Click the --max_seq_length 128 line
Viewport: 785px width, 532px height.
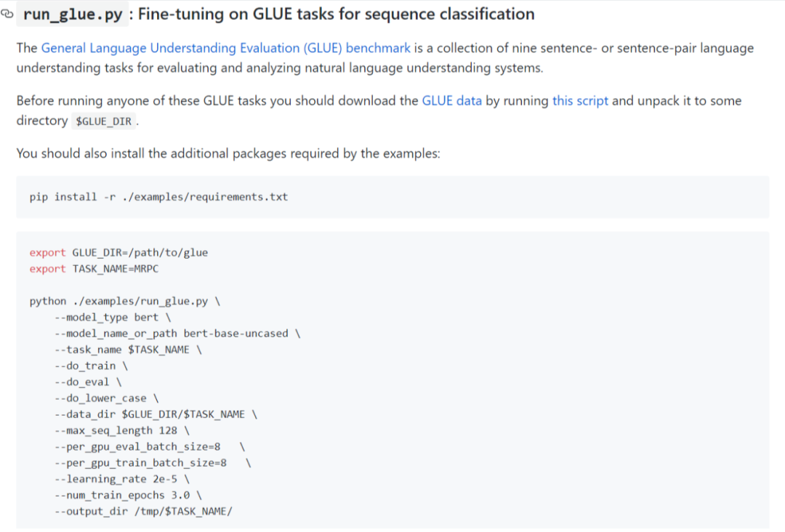click(x=121, y=430)
